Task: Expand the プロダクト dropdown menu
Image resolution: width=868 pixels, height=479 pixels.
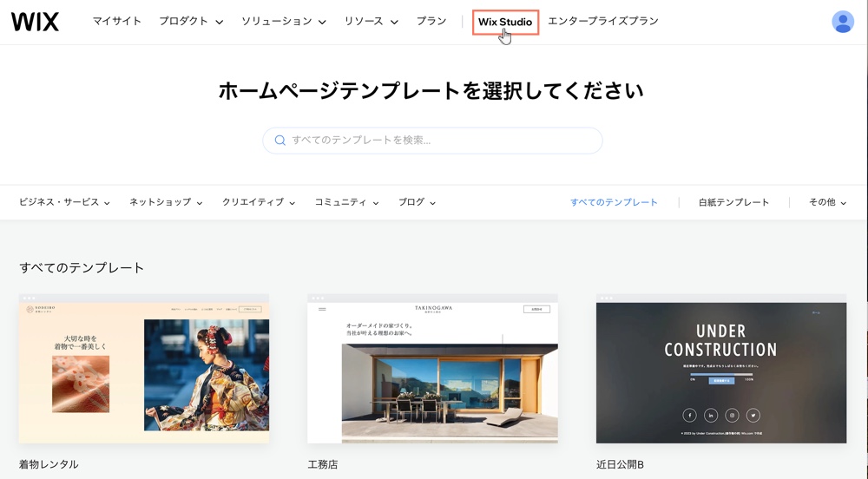Action: point(191,22)
